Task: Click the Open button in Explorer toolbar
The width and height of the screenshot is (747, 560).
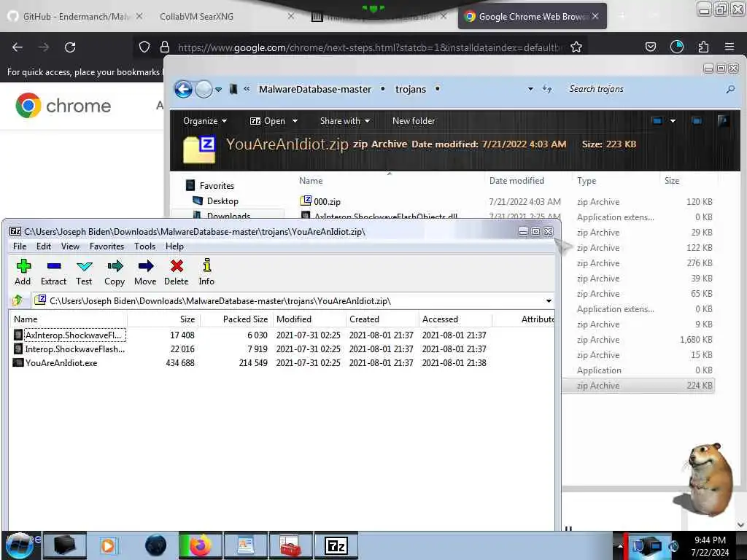Action: tap(268, 121)
